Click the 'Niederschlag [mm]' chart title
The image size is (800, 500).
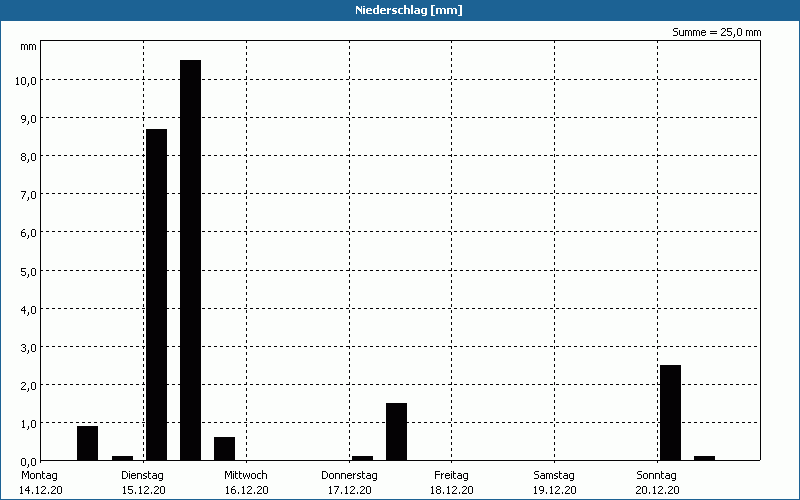409,10
